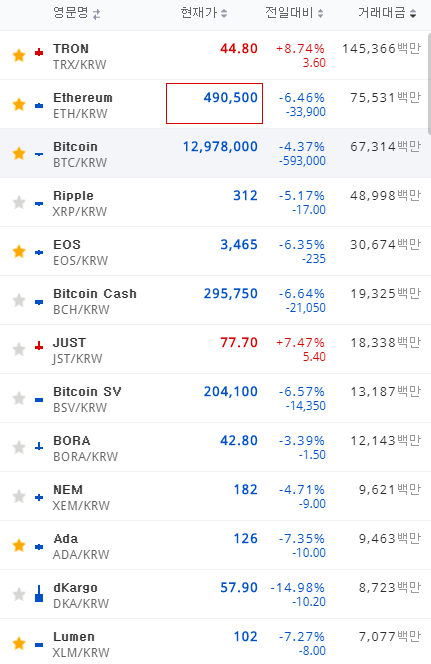Remove Lumen star from favorites
Image resolution: width=431 pixels, height=664 pixels.
click(x=19, y=643)
